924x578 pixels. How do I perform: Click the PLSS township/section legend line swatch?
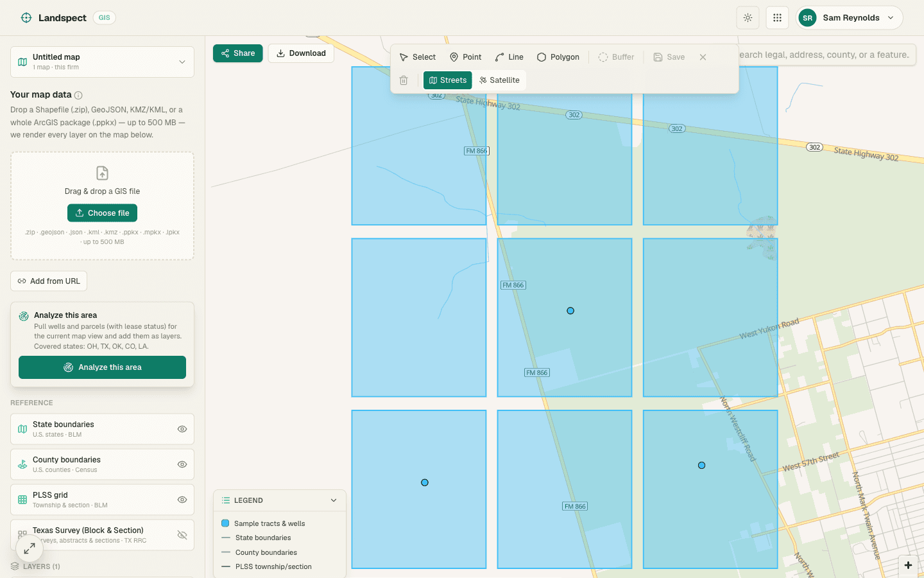point(226,566)
